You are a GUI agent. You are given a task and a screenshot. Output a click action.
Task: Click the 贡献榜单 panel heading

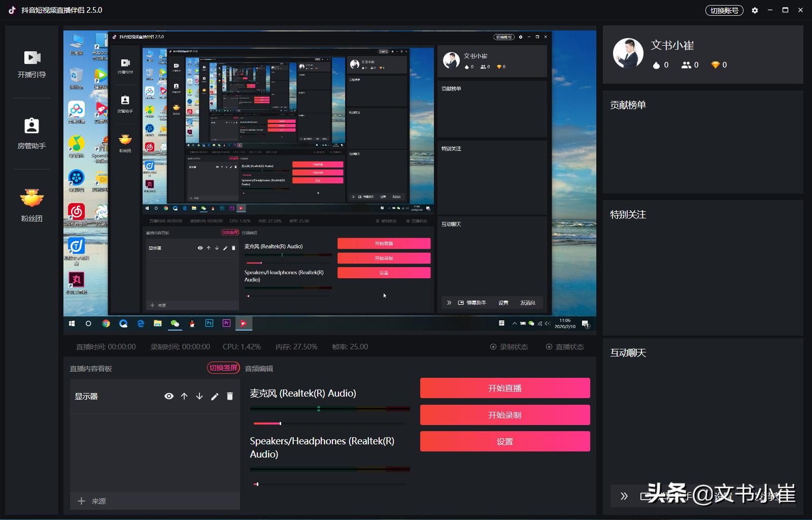pyautogui.click(x=628, y=105)
